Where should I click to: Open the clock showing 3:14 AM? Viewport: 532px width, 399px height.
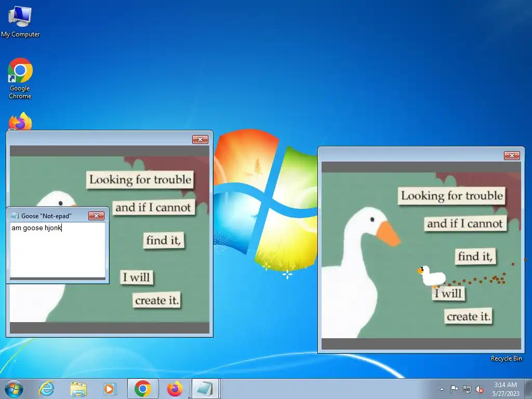click(x=506, y=389)
